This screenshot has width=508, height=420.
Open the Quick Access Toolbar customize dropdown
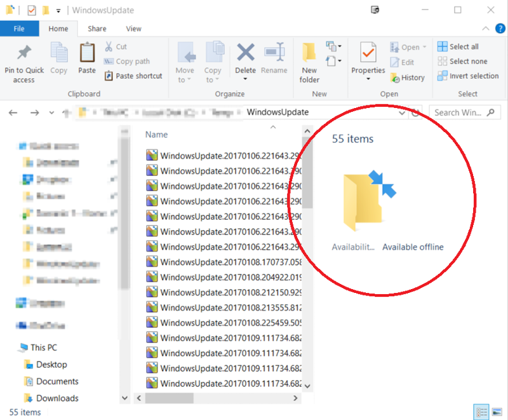click(x=58, y=11)
